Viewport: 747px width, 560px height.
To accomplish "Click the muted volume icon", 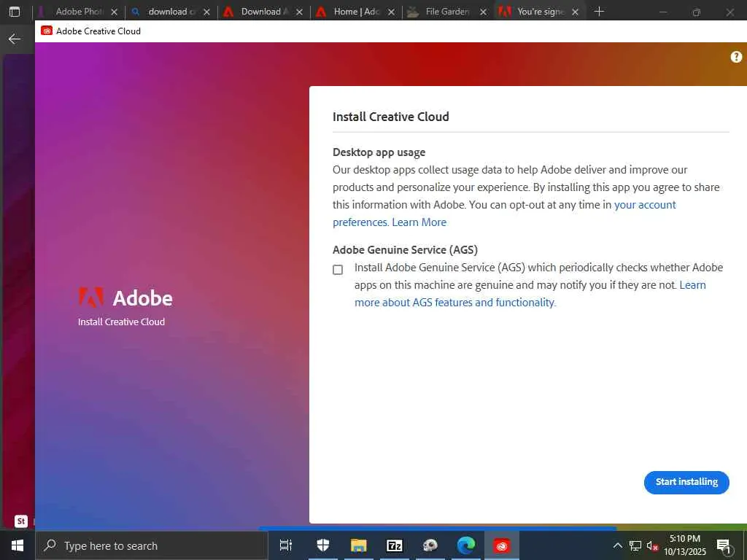I will 652,546.
